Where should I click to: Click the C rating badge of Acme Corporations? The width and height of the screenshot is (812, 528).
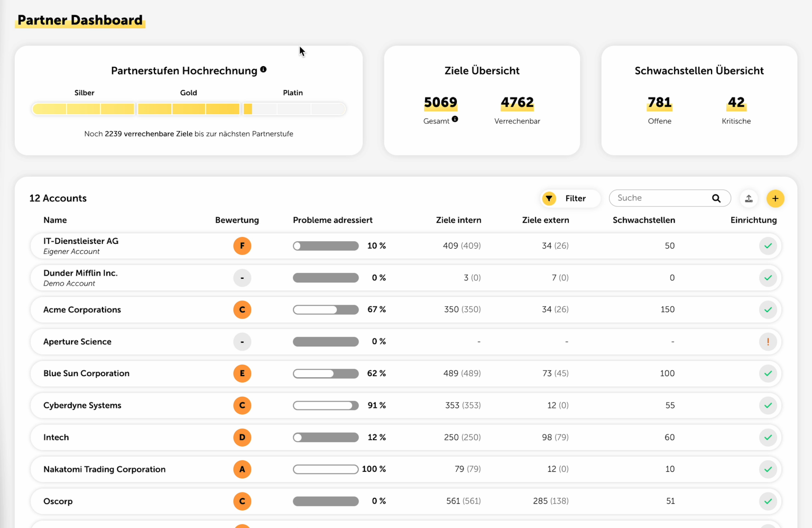click(242, 309)
